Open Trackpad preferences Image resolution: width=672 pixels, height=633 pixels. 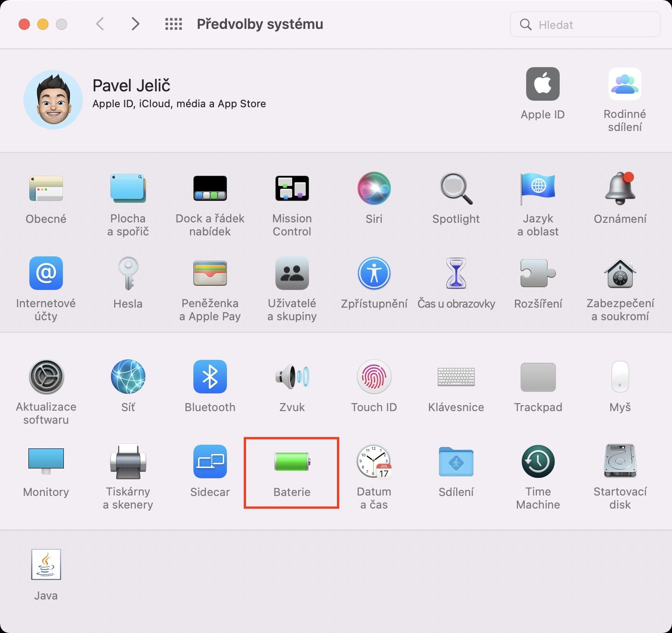pos(538,377)
